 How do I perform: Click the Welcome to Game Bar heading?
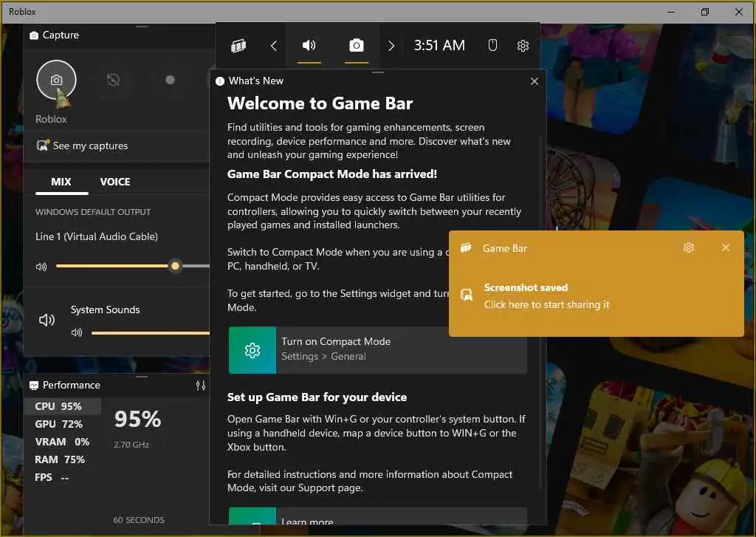point(320,103)
